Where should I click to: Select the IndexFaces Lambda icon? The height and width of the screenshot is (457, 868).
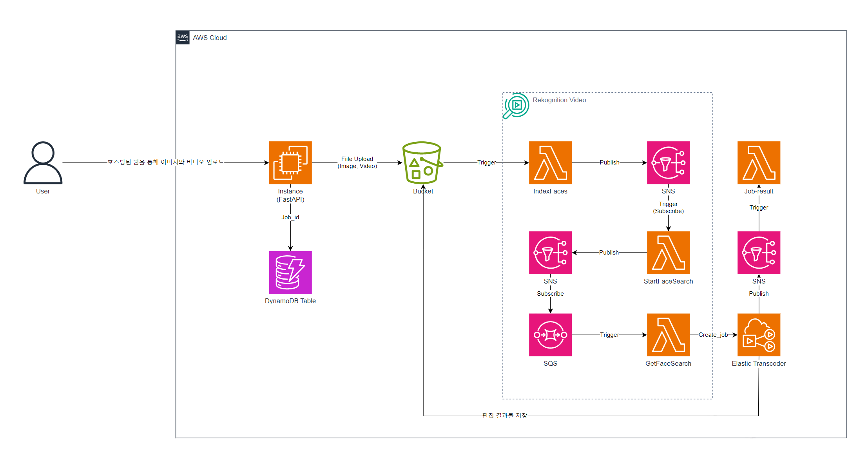click(550, 163)
